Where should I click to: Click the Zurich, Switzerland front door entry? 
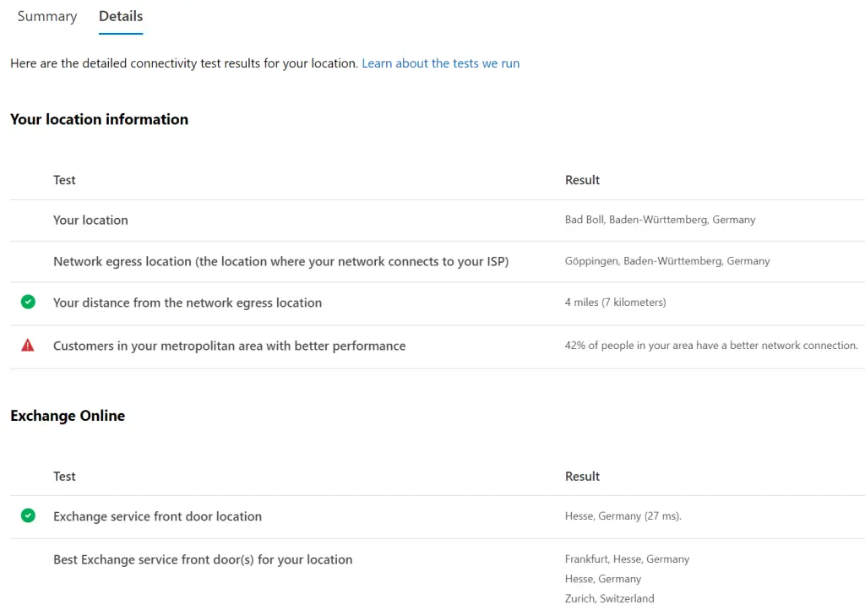pos(609,598)
